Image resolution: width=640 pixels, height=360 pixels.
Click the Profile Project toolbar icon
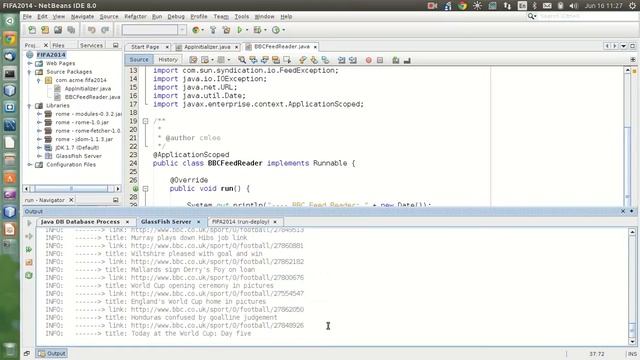tap(276, 30)
